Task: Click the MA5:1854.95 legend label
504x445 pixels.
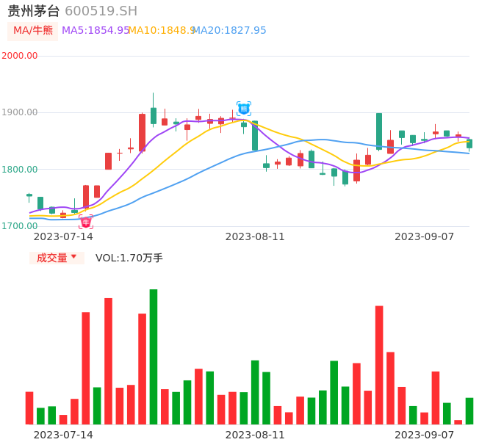Action: (96, 30)
